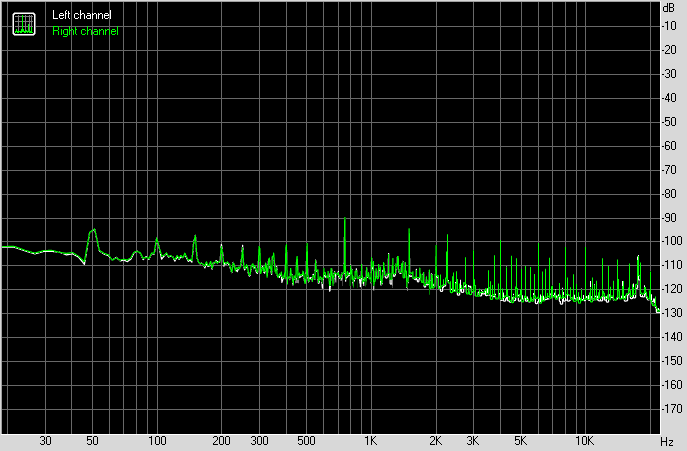Click the 'Hz' axis unit label
This screenshot has width=687, height=451.
[667, 441]
